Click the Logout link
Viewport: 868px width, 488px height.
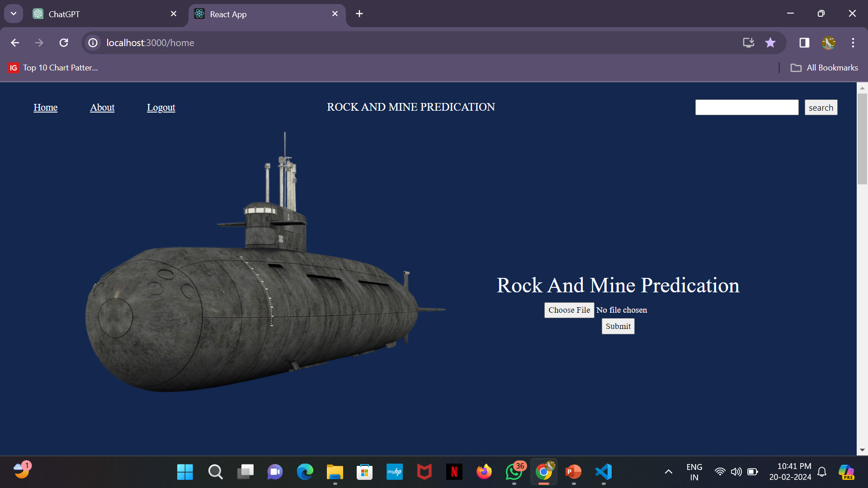click(x=161, y=108)
